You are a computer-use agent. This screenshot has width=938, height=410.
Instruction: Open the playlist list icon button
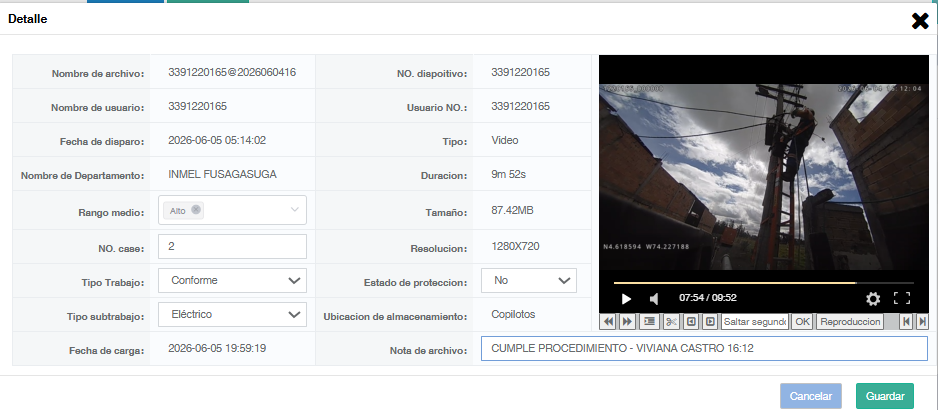point(649,321)
